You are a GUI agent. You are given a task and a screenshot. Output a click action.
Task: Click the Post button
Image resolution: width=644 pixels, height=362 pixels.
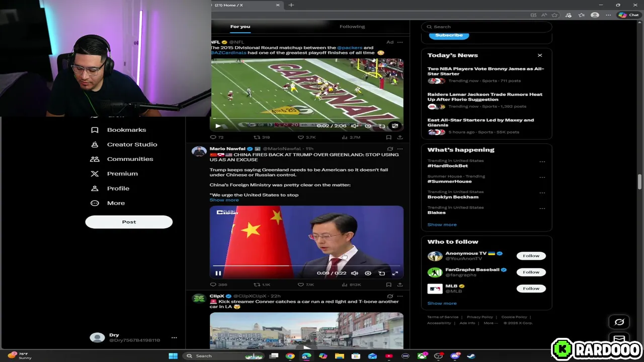[x=129, y=222]
